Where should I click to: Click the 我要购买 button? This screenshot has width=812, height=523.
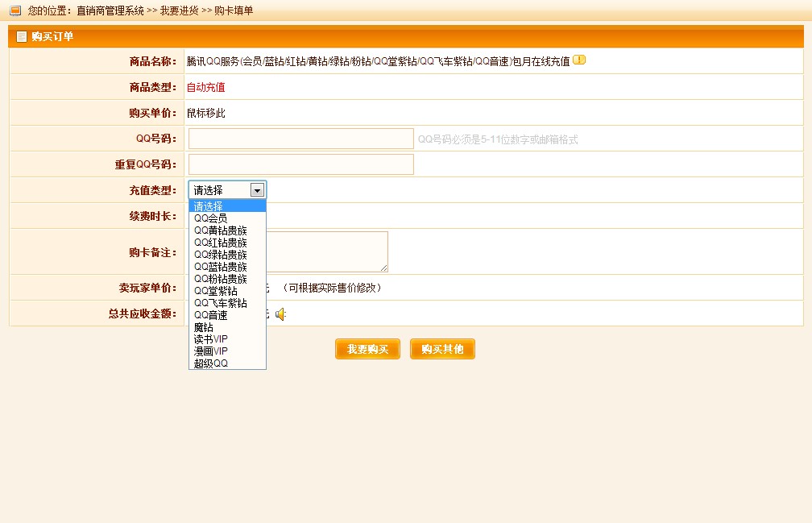[367, 349]
